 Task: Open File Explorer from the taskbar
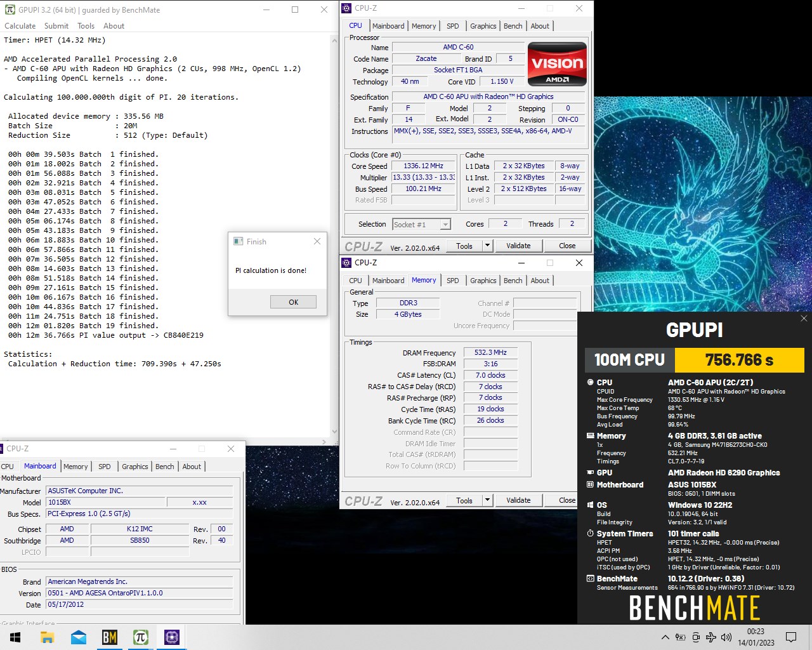(x=48, y=637)
